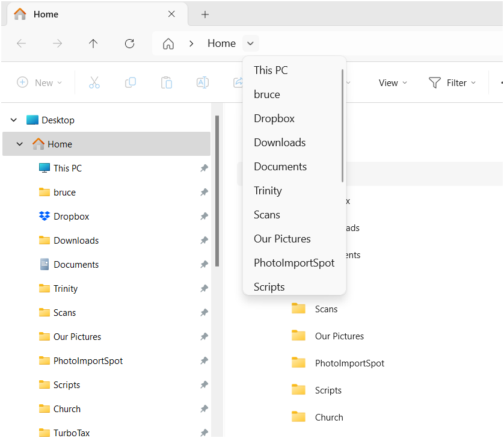The width and height of the screenshot is (504, 438).
Task: Open TurboTax folder in sidebar
Action: pyautogui.click(x=72, y=433)
